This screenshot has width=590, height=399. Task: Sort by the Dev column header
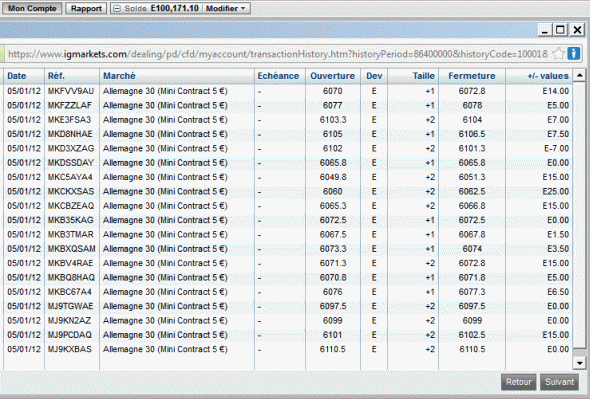coord(374,76)
